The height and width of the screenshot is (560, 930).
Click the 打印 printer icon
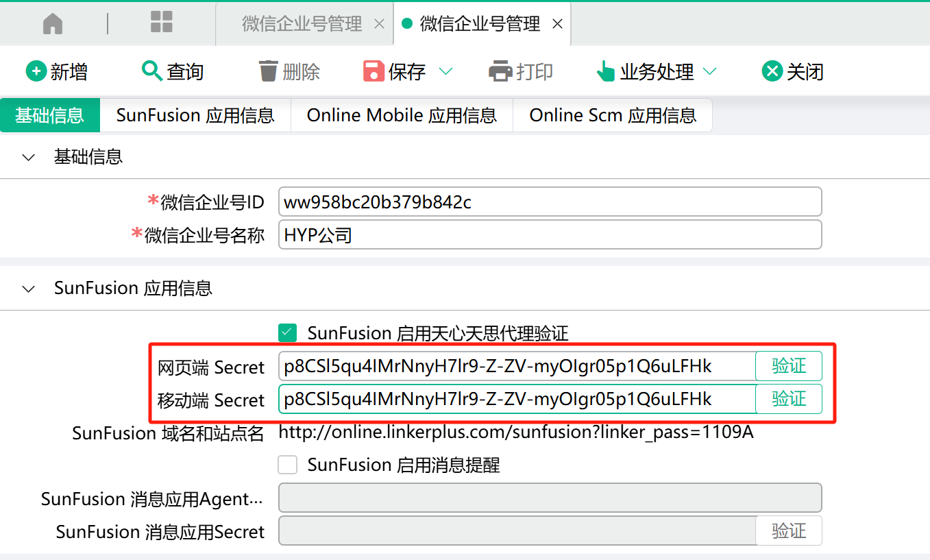pyautogui.click(x=500, y=71)
